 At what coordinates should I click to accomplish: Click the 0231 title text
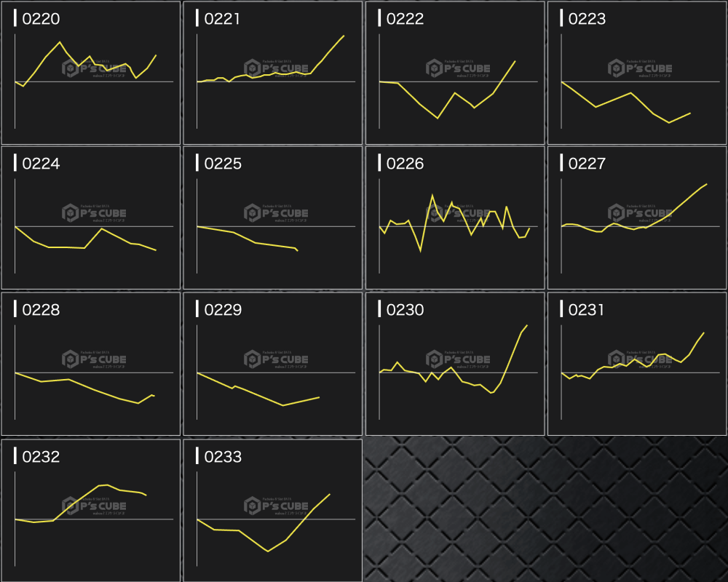[587, 310]
